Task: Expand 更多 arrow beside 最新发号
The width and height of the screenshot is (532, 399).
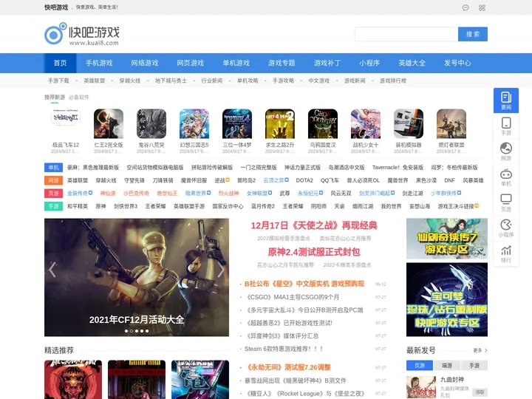Action: 480,350
